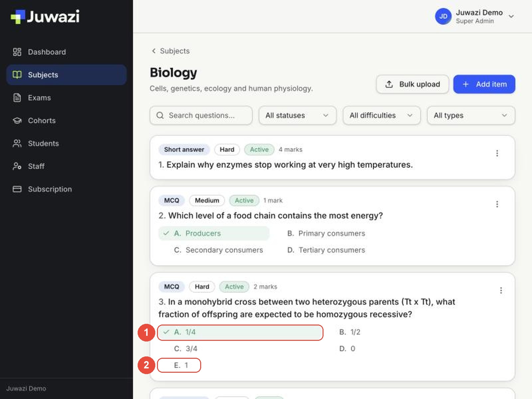
Task: Open Exams in sidebar
Action: [x=66, y=98]
